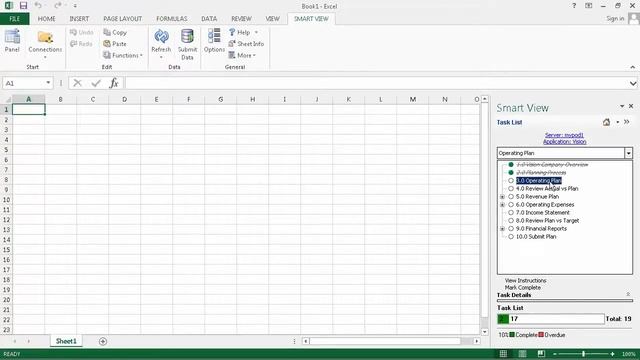Click the Insert Function fx button

click(114, 83)
